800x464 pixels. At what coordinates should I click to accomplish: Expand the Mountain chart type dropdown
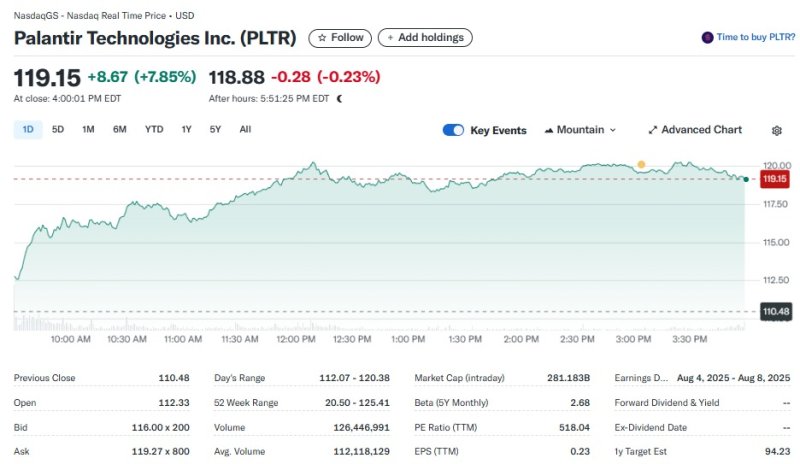[x=613, y=130]
